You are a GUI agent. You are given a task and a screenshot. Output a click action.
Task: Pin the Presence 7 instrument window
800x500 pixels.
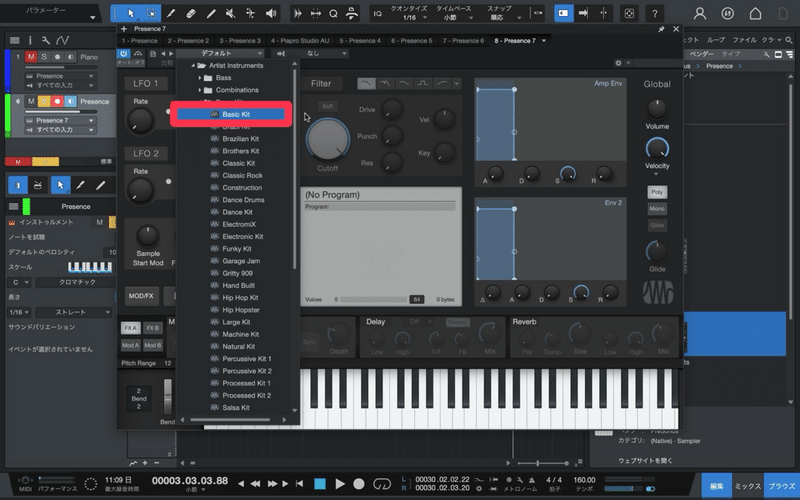tap(661, 29)
